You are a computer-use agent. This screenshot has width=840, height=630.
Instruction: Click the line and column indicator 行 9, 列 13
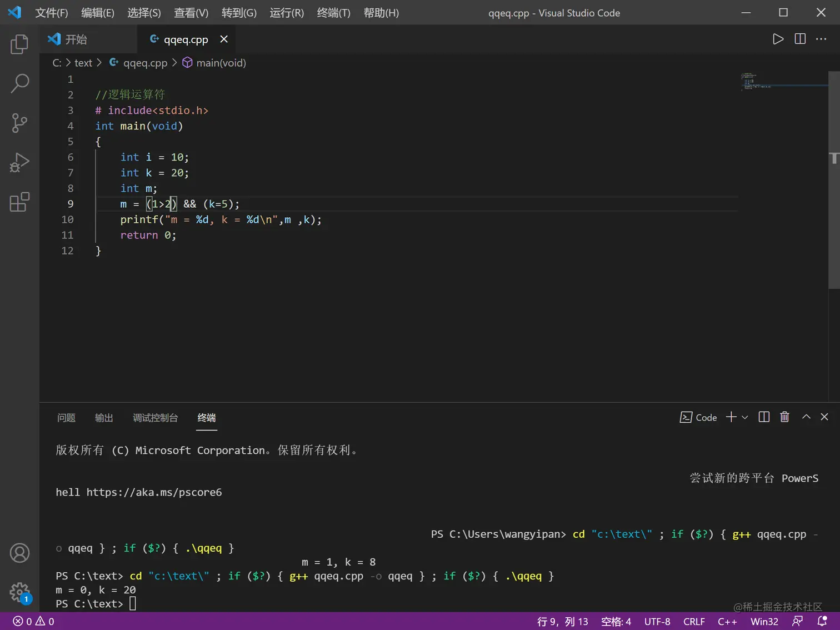(562, 621)
